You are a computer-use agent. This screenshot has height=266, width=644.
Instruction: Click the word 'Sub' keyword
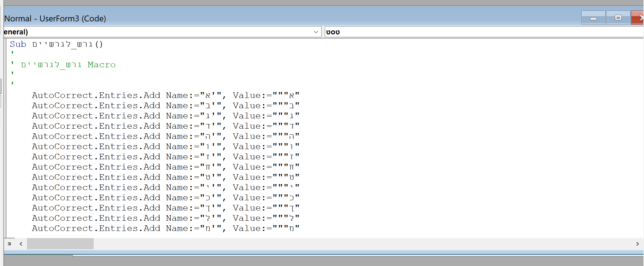pos(18,44)
